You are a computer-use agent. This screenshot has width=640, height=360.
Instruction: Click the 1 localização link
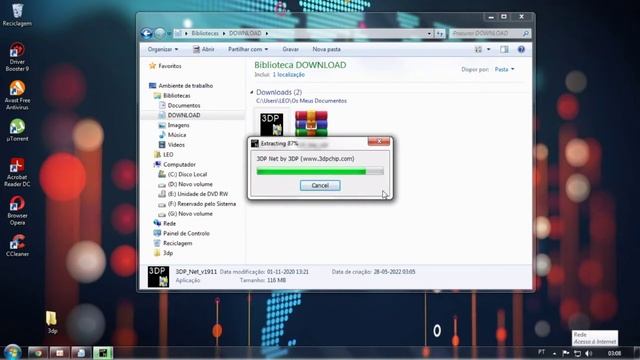[289, 75]
